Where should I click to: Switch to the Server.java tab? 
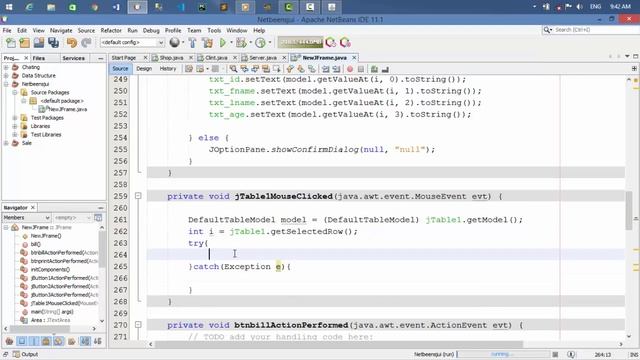pos(262,58)
